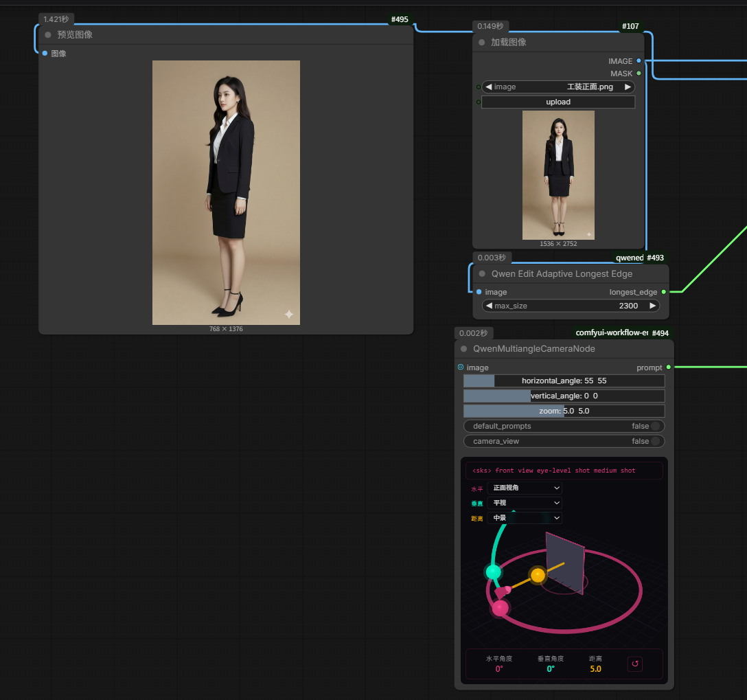The width and height of the screenshot is (747, 700).
Task: Select the teal vertical angle sphere
Action: coord(492,572)
